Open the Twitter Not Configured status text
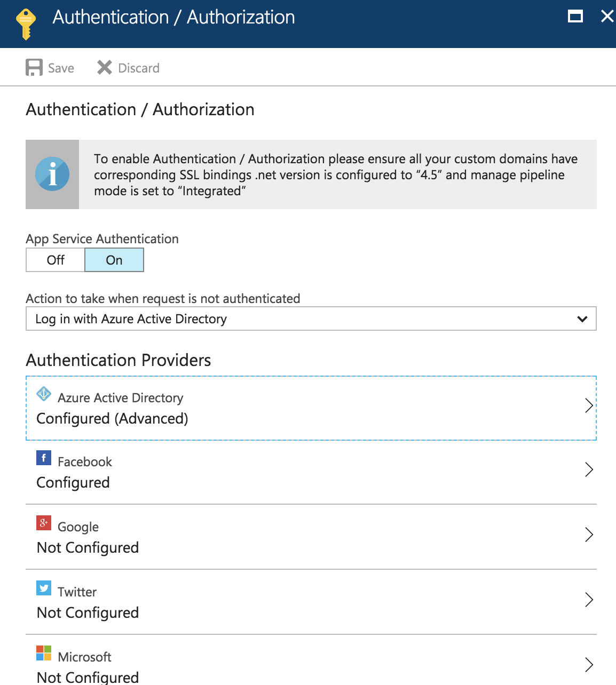This screenshot has width=616, height=685. click(x=88, y=613)
